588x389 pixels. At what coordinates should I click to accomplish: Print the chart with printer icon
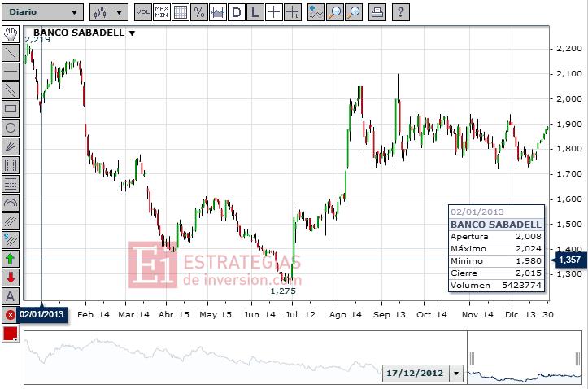[x=377, y=12]
